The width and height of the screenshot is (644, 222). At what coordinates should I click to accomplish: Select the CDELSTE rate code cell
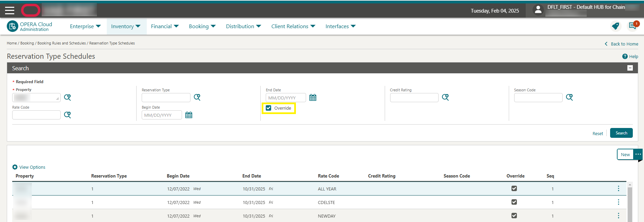[x=326, y=202]
